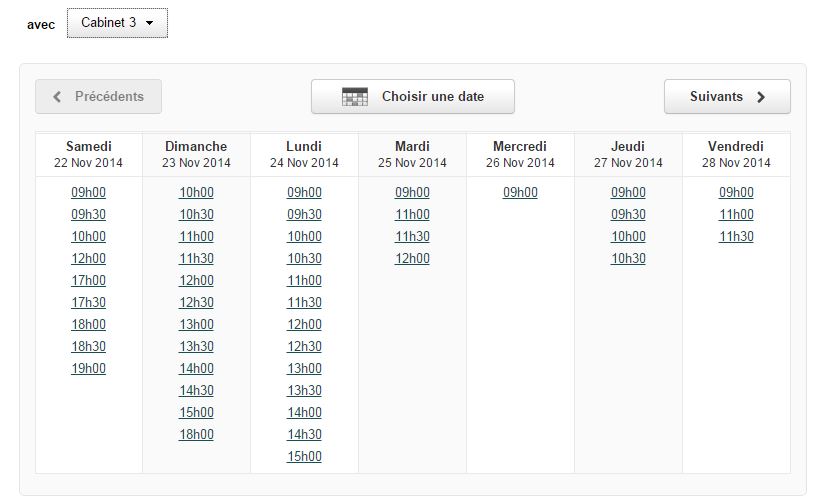Select 09h00 on Vendredi 28 Nov
The image size is (820, 501).
pos(736,192)
